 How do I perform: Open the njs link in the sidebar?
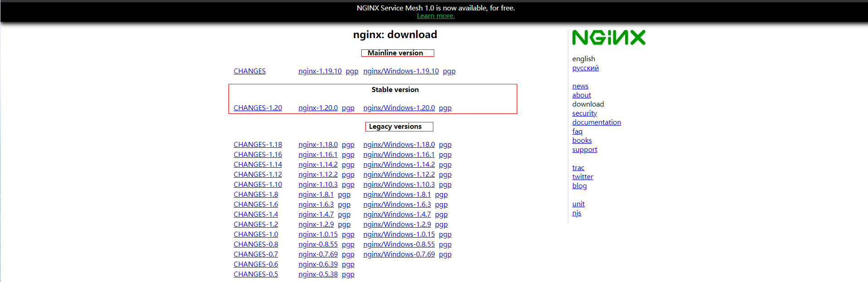[577, 213]
